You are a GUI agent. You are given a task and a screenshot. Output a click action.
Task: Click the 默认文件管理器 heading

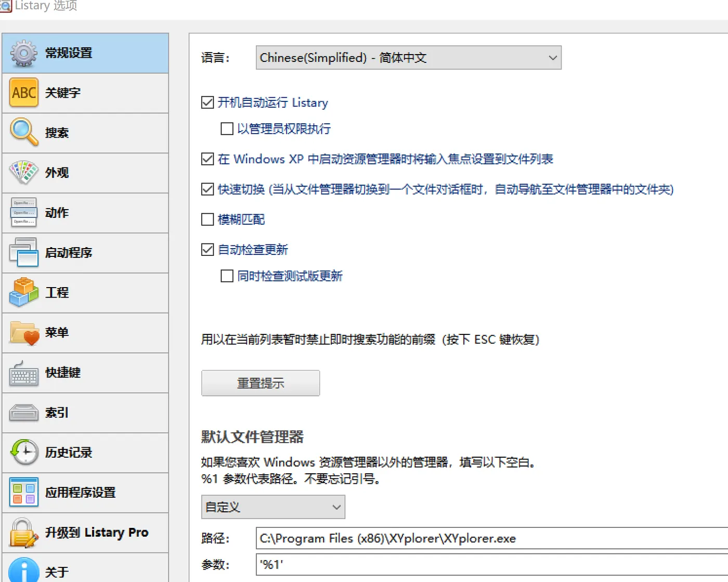(253, 437)
